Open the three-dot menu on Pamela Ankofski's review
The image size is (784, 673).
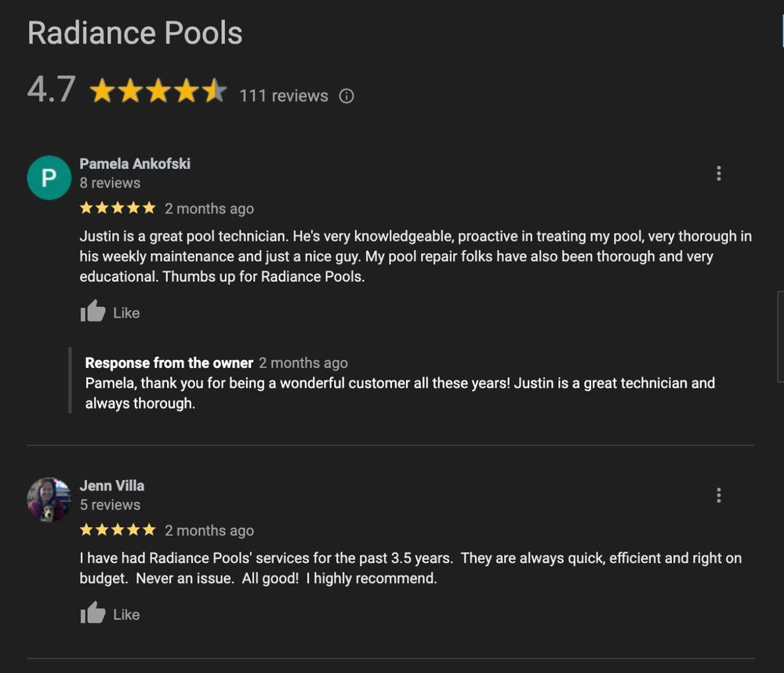(718, 173)
